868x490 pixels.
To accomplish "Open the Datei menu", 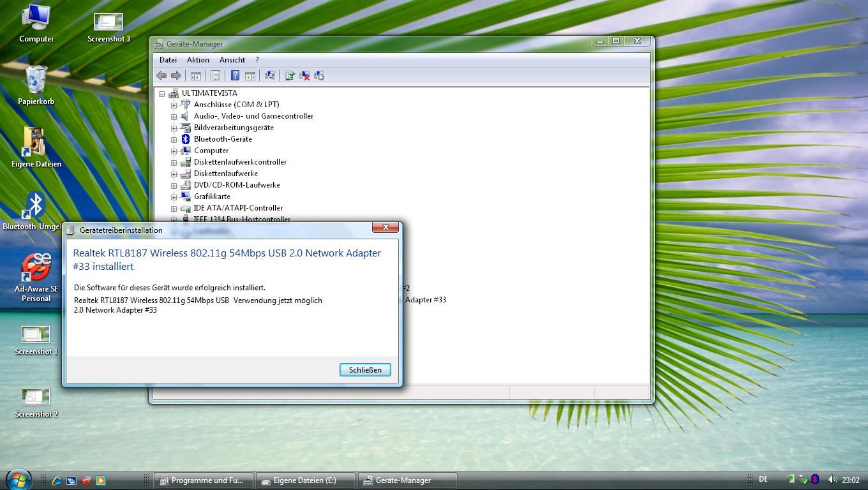I will [x=168, y=60].
